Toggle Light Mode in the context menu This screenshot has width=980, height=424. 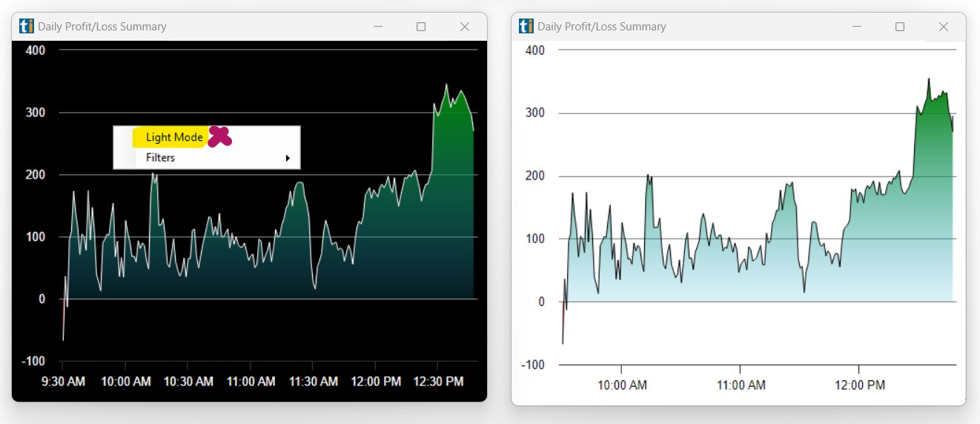(174, 137)
